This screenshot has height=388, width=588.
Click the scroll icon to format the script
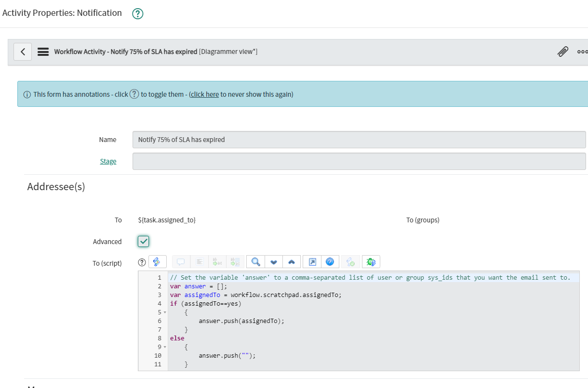point(157,261)
